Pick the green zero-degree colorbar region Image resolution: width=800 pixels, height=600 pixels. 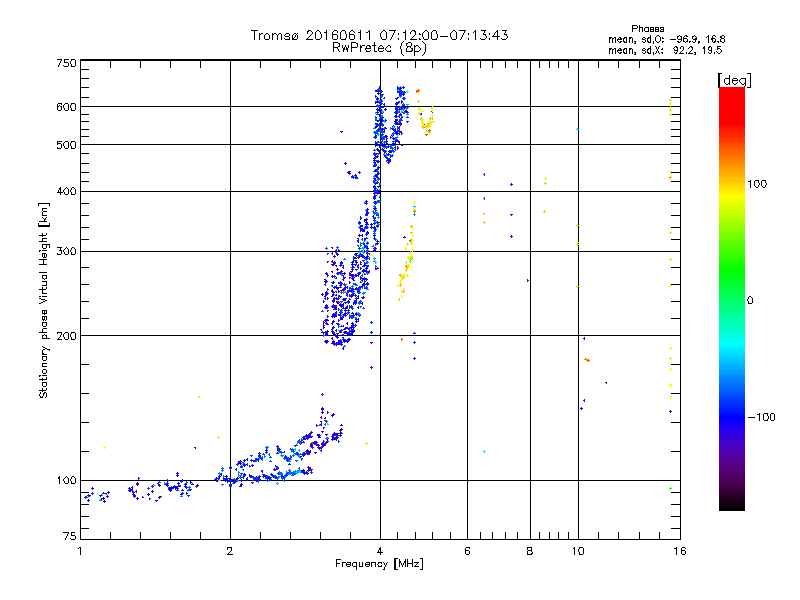click(x=732, y=300)
